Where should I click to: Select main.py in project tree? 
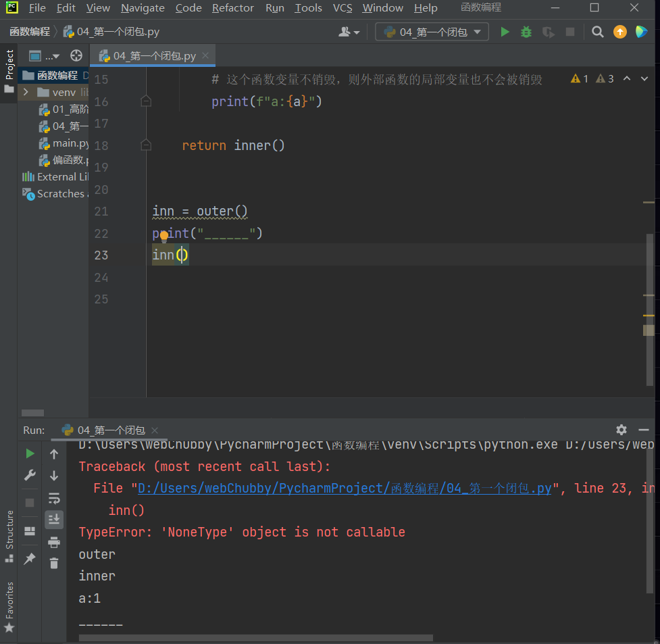pos(64,143)
